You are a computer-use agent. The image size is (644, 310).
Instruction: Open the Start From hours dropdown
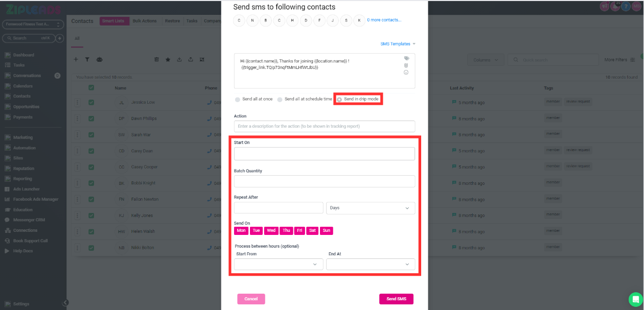tap(279, 264)
